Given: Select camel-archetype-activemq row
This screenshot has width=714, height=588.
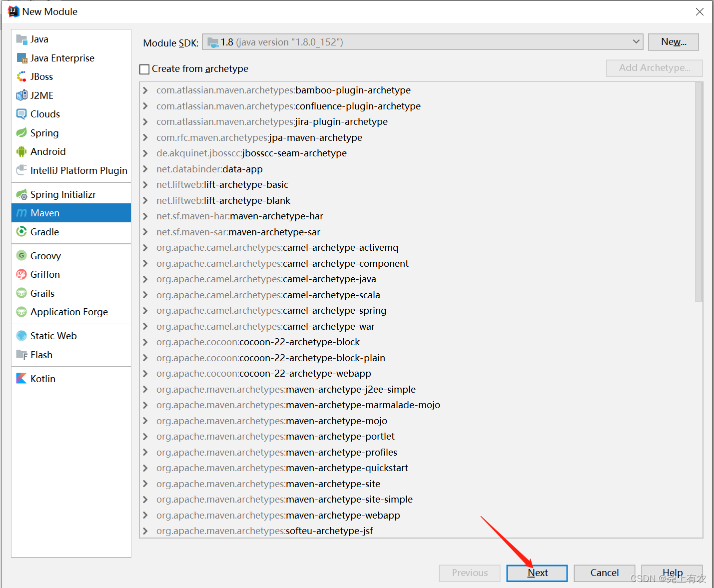Looking at the screenshot, I should tap(417, 248).
